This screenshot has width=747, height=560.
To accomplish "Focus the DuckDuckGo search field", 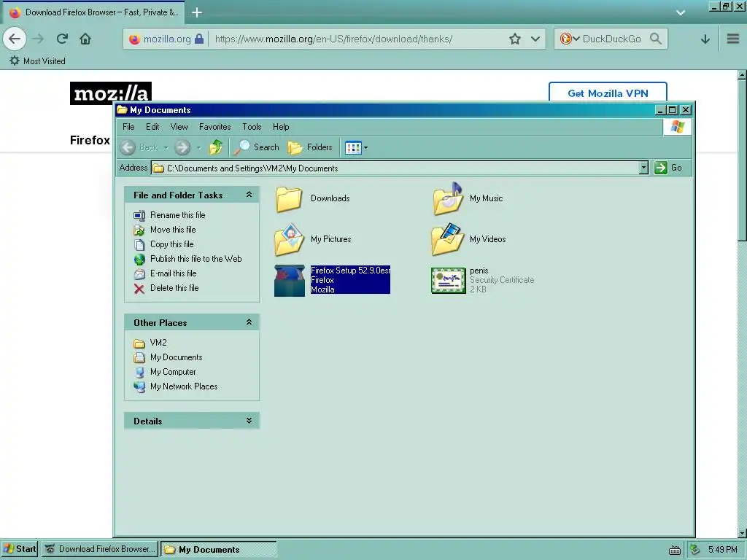I will [612, 39].
